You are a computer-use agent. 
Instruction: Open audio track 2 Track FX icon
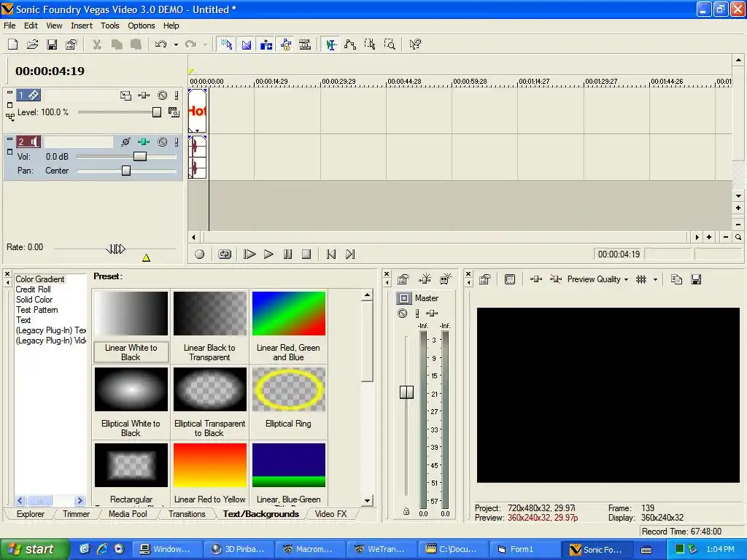pos(144,142)
